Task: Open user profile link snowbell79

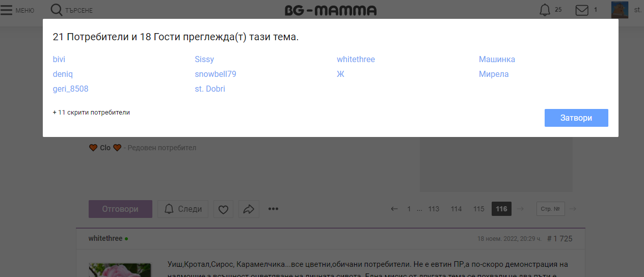Action: click(215, 74)
